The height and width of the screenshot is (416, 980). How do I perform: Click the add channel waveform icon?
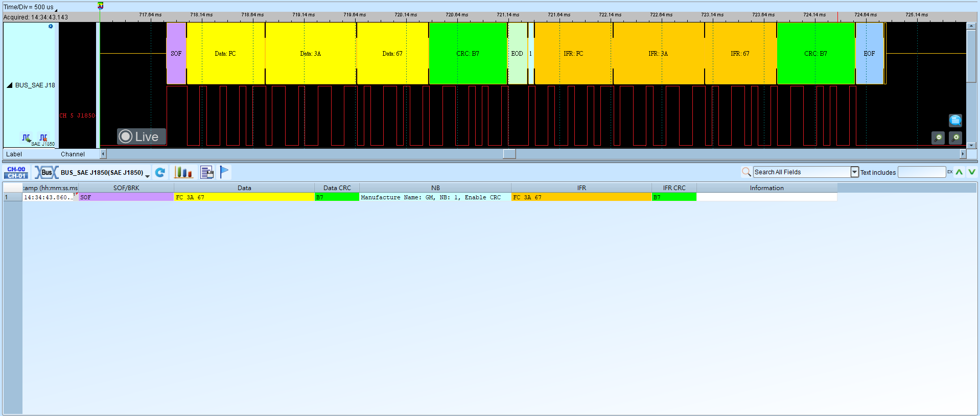pyautogui.click(x=26, y=138)
